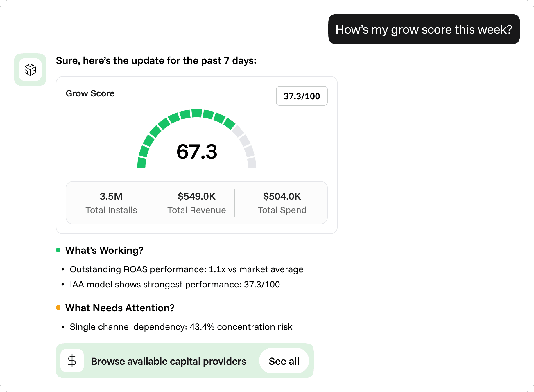Click the Single channel dependency line
This screenshot has height=392, width=534.
(181, 327)
